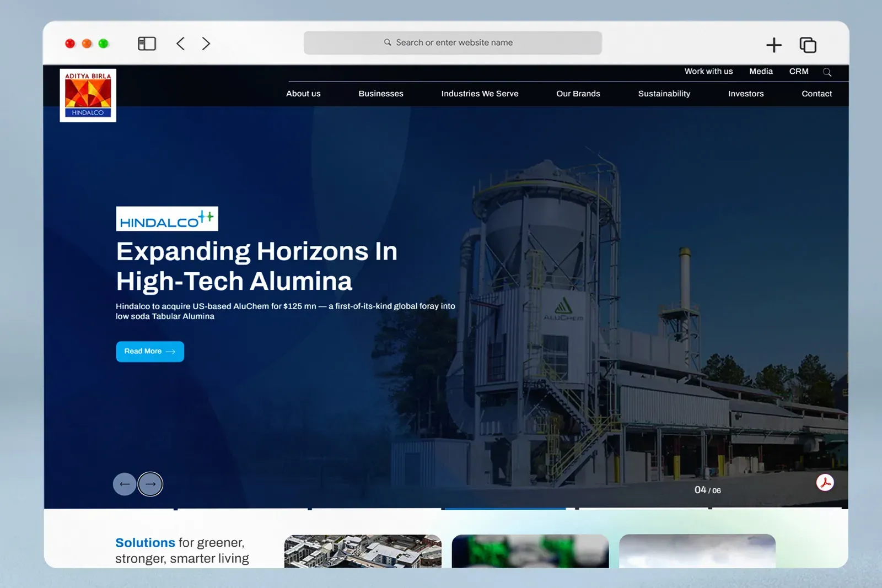This screenshot has height=588, width=882.
Task: Open the Media link
Action: pos(761,71)
